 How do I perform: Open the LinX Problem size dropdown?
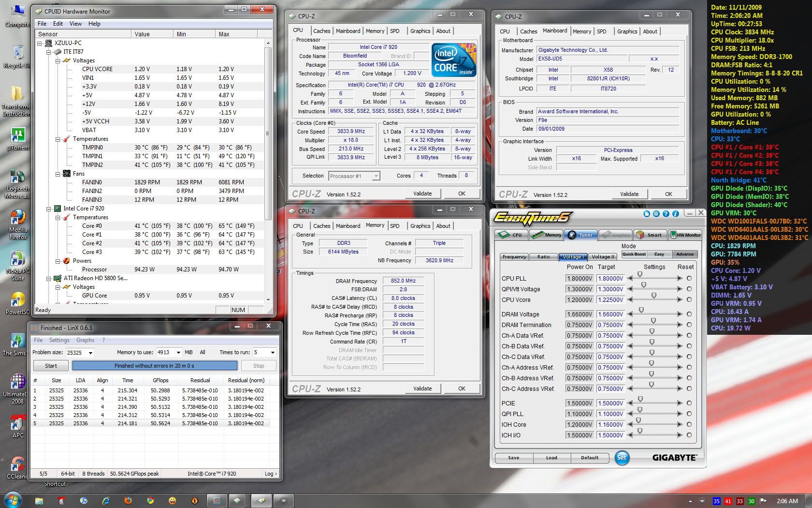pyautogui.click(x=90, y=353)
